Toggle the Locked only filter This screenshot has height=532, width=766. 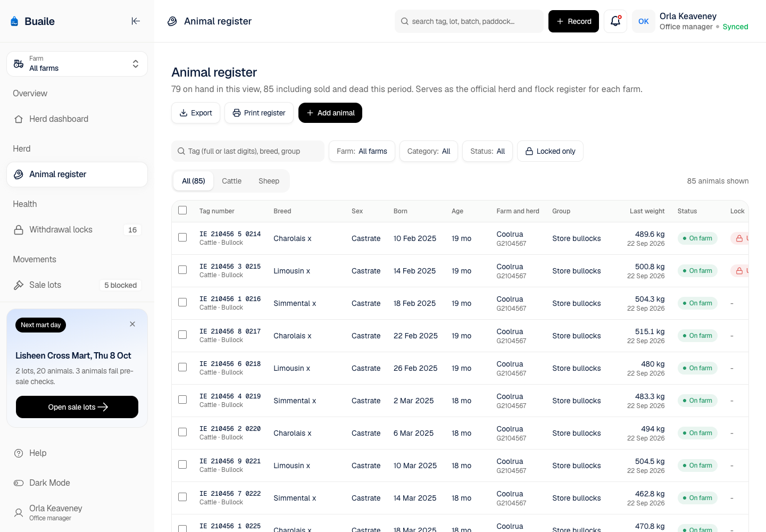click(550, 151)
